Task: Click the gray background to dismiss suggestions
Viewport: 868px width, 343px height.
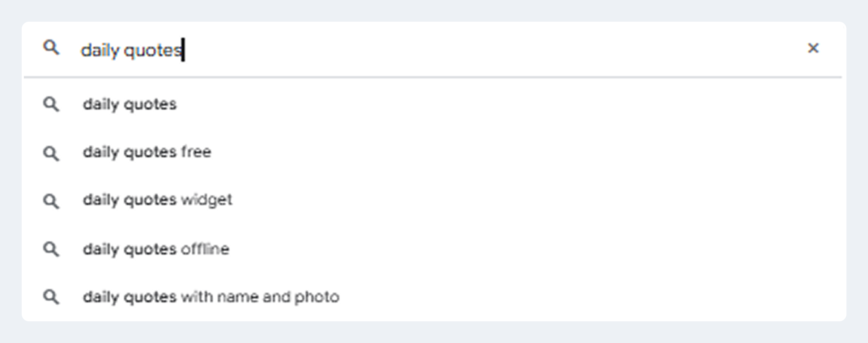Action: 434,333
